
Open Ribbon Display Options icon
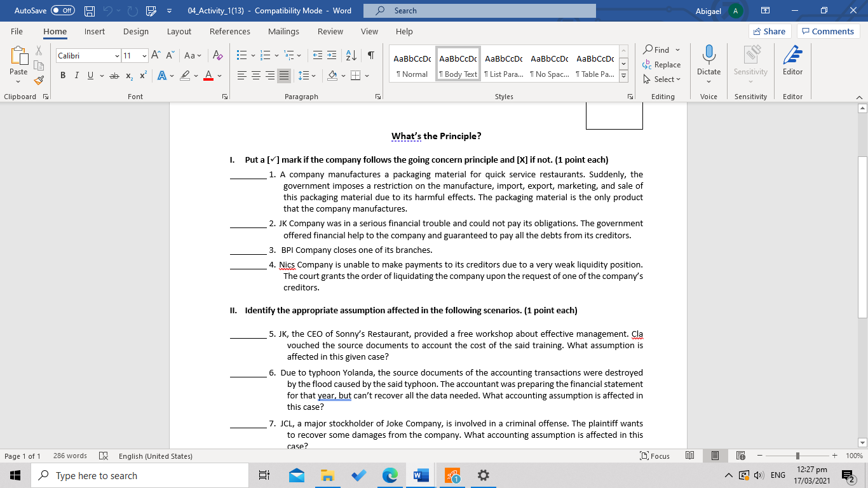tap(765, 11)
